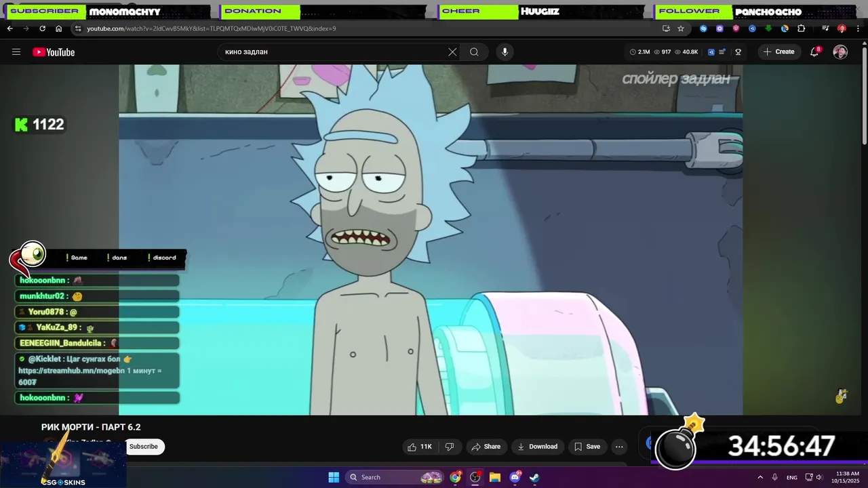Start voice search with microphone
This screenshot has width=868, height=488.
coord(505,52)
